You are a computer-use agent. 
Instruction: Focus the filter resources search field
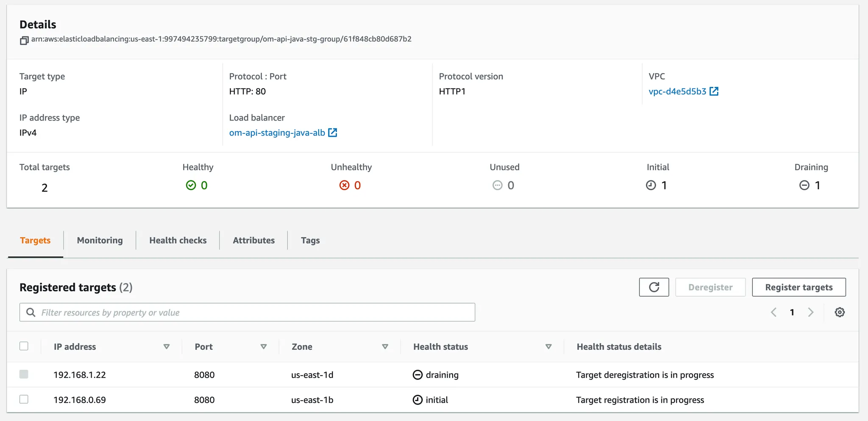point(254,313)
